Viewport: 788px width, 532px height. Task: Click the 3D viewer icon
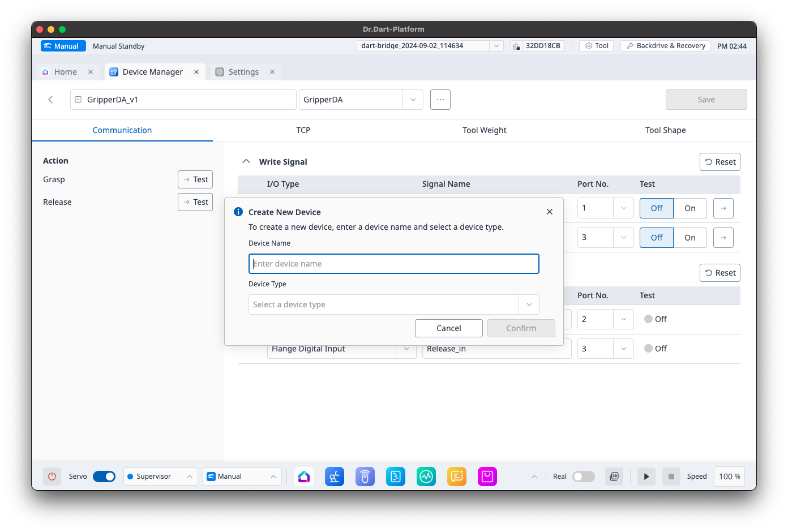point(614,477)
